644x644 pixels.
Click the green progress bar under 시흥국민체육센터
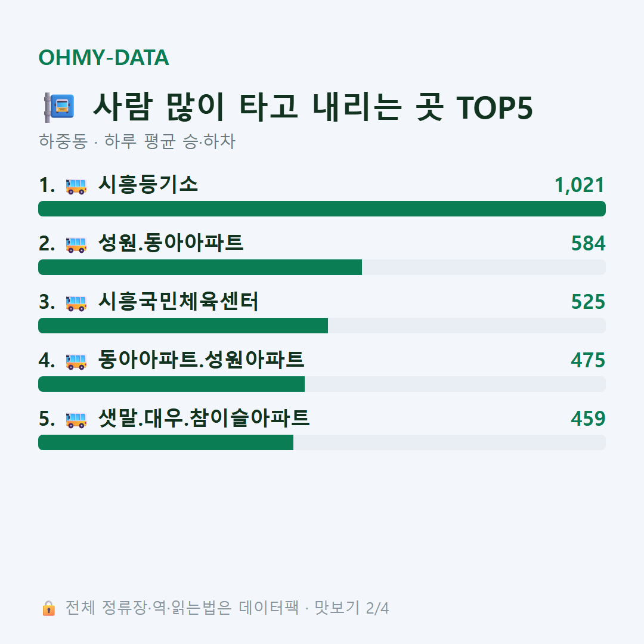(183, 326)
